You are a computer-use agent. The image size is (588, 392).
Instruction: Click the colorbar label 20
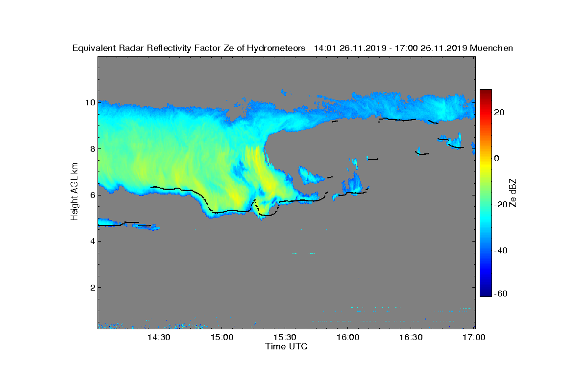click(500, 112)
